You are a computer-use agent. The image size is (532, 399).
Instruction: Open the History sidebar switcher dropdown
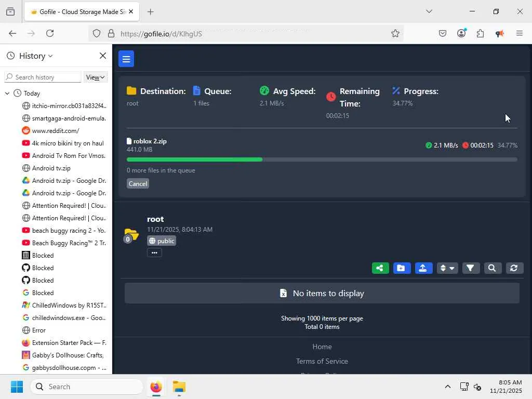coord(36,56)
